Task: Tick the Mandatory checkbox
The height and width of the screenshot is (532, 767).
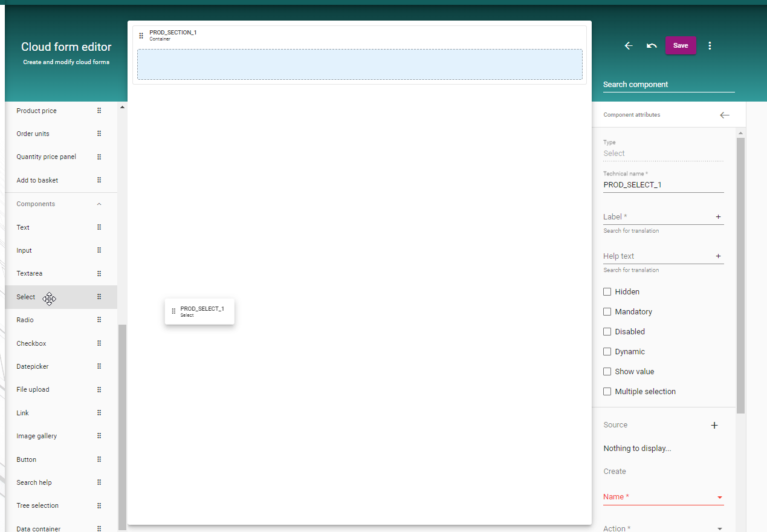Action: [x=607, y=311]
